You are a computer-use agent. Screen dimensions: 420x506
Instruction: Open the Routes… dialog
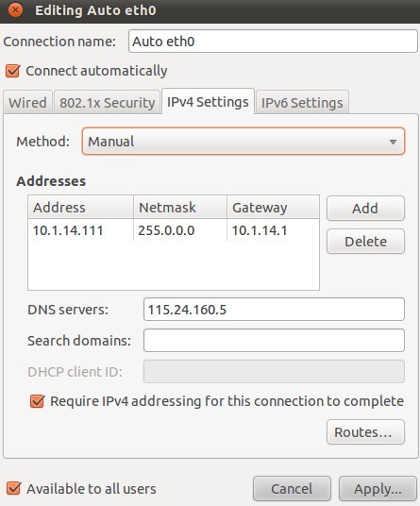(365, 432)
